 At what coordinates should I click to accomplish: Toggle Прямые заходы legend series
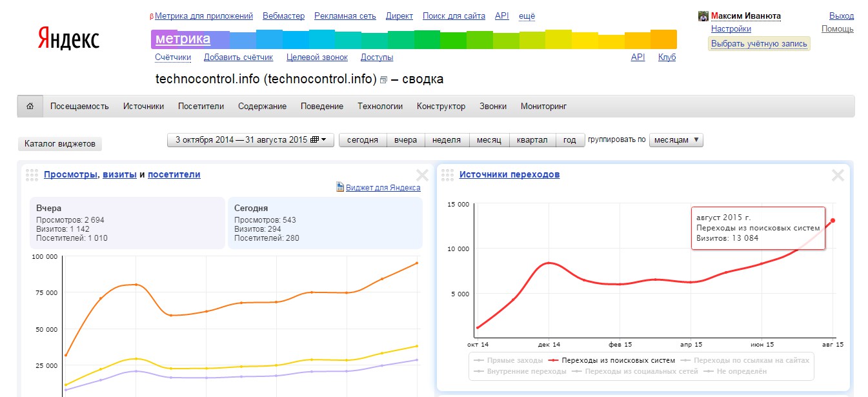508,360
